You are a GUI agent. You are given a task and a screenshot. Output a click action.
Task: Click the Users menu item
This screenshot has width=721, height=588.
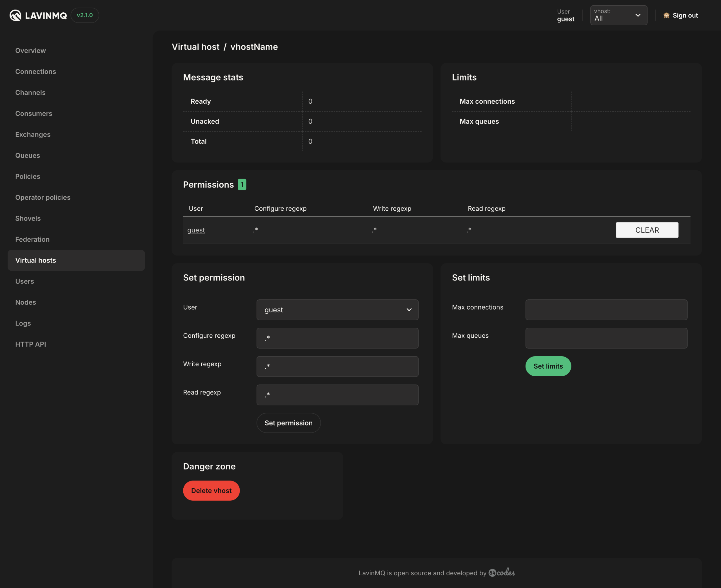pyautogui.click(x=25, y=281)
